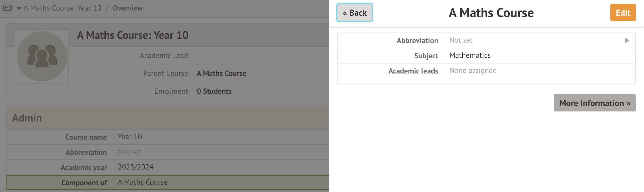Open the breadcrumb dropdown arrow
This screenshot has height=192, width=644.
coord(18,8)
